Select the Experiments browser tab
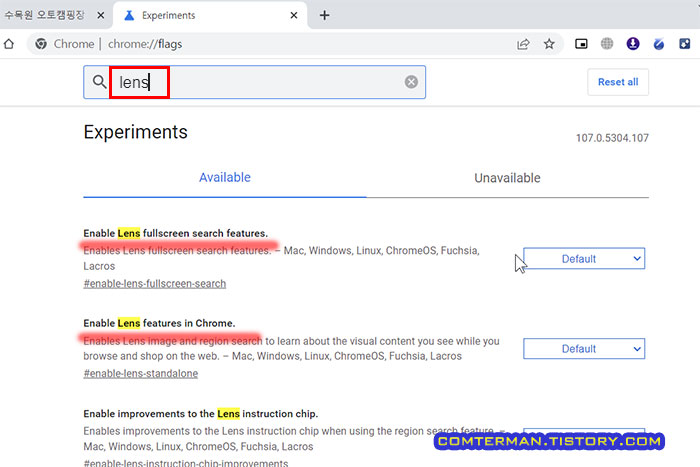The height and width of the screenshot is (467, 700). point(210,15)
